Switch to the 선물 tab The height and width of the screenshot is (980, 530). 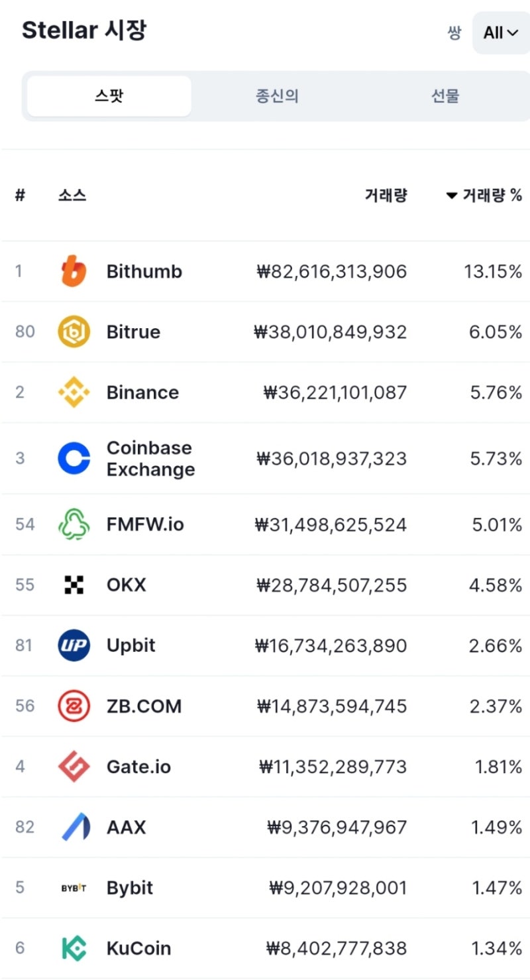tap(445, 96)
